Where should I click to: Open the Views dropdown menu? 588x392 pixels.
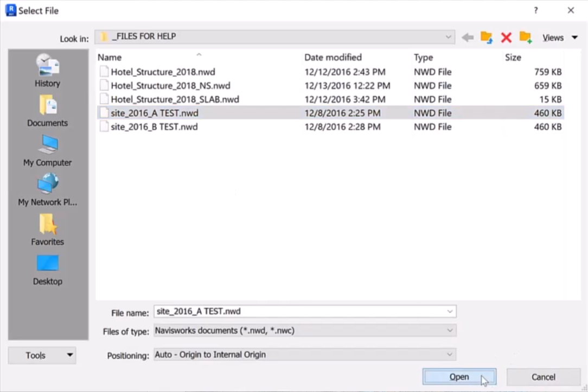tap(560, 37)
